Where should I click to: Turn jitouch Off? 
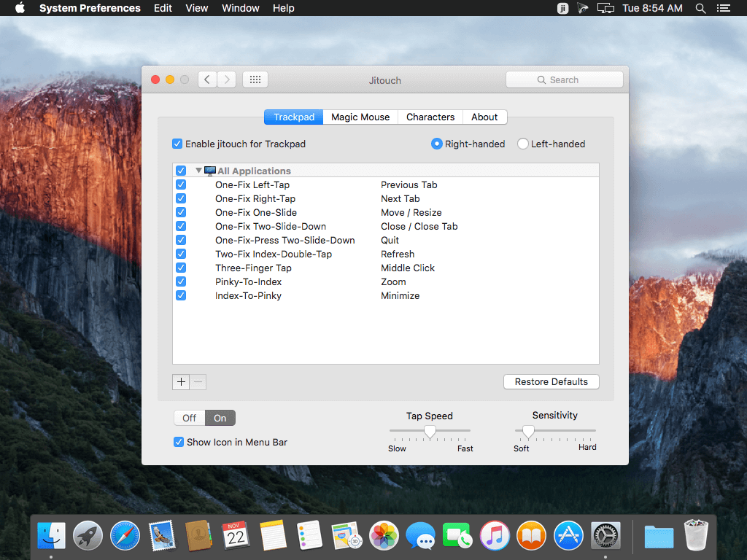(x=189, y=418)
